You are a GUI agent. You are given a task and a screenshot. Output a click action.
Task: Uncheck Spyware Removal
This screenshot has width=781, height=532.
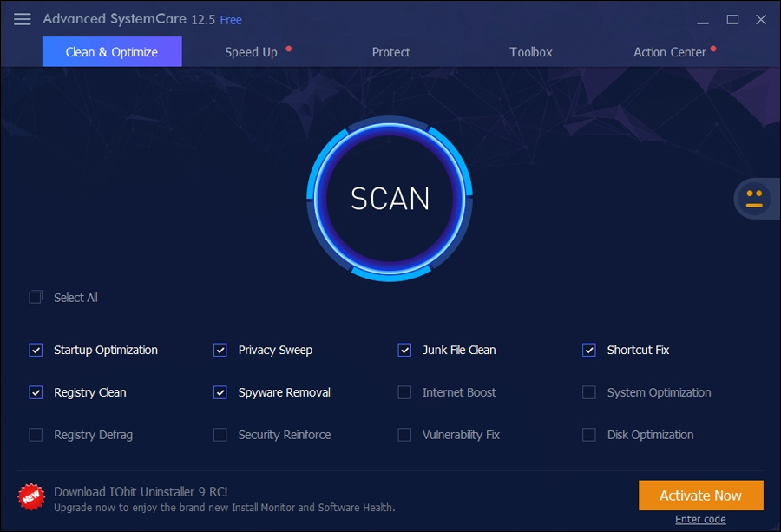(x=220, y=392)
